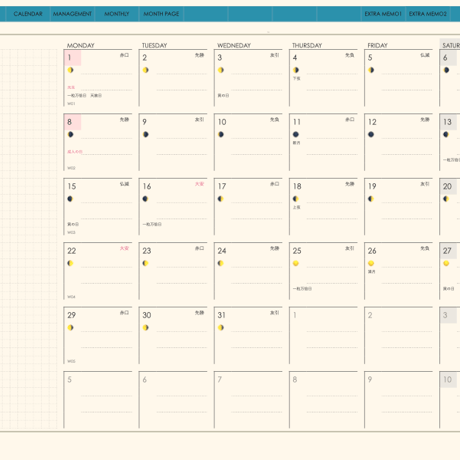Click the WEDNEDAY column header
The image size is (460, 460).
click(234, 45)
